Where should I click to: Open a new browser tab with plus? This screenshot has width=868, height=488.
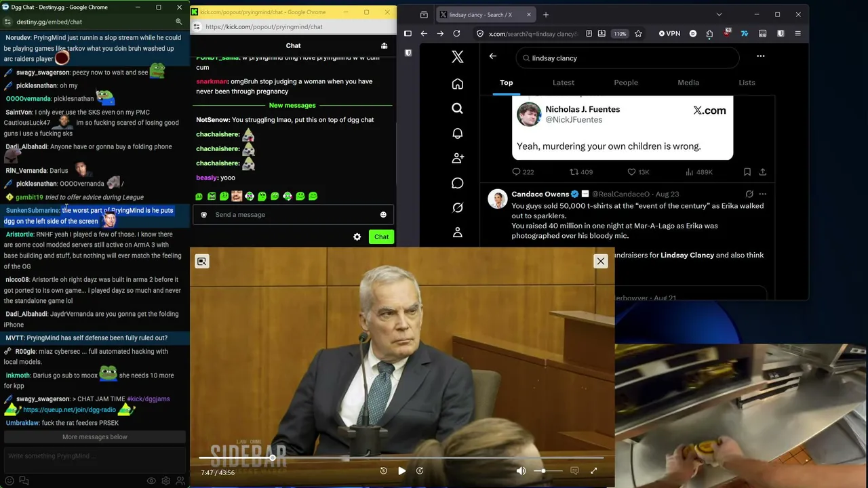(546, 14)
